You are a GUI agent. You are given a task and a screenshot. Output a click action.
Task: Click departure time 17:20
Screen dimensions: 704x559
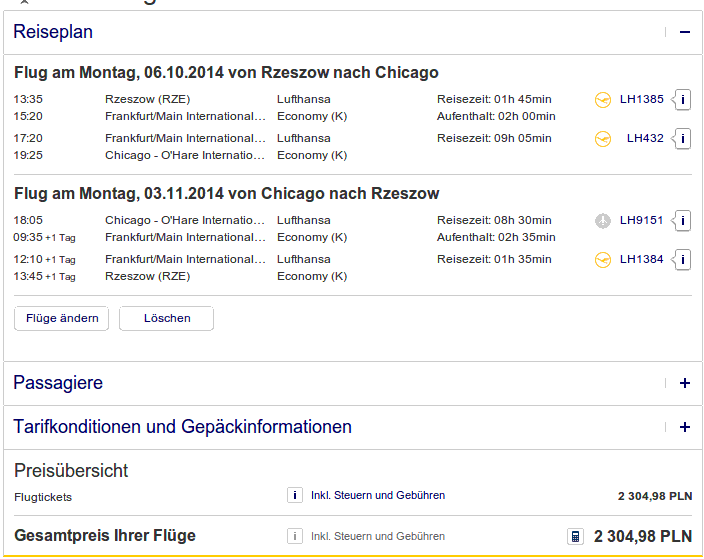click(x=28, y=138)
